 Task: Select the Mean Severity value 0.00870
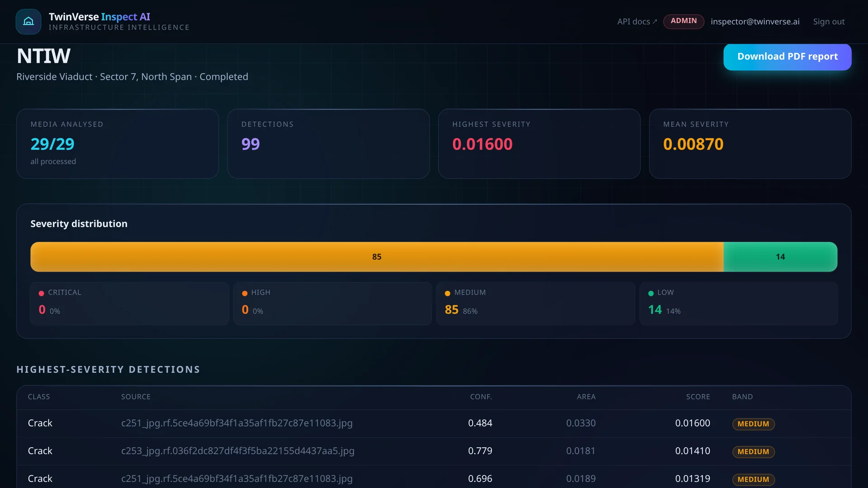tap(693, 144)
